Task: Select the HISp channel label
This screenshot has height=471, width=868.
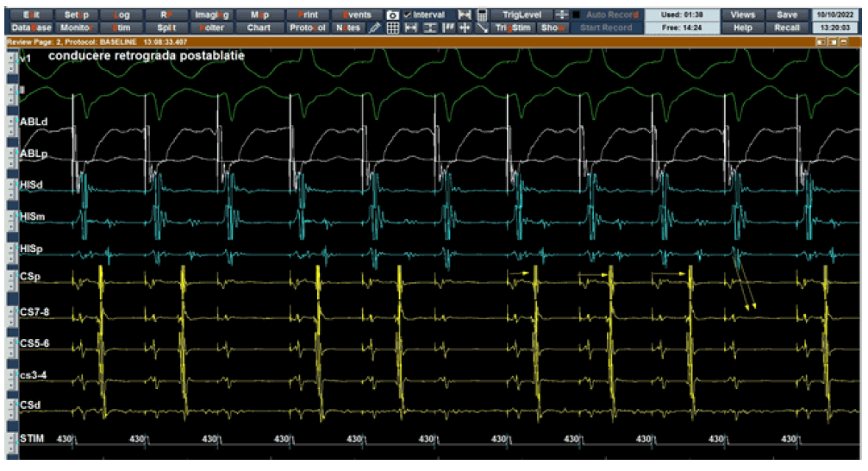Action: point(32,248)
